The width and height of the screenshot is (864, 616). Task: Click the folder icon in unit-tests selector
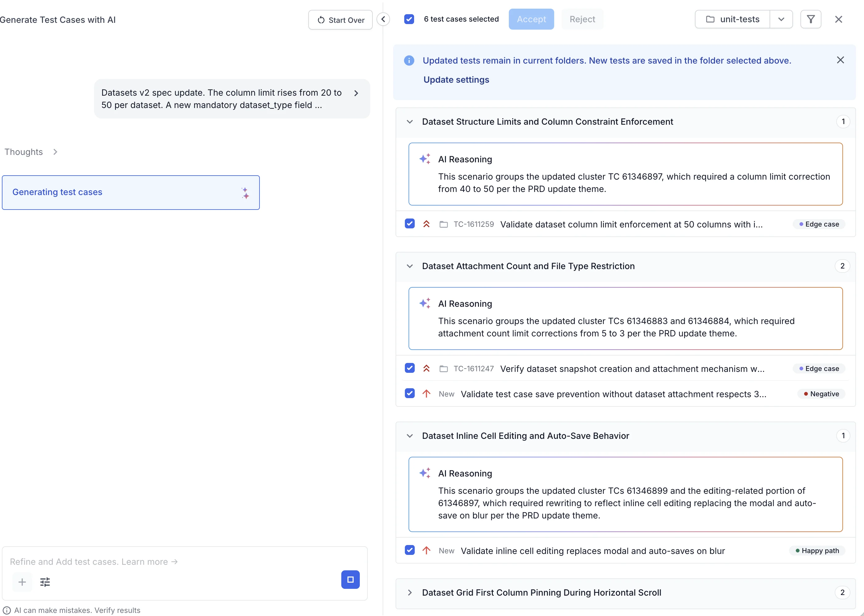pos(710,19)
